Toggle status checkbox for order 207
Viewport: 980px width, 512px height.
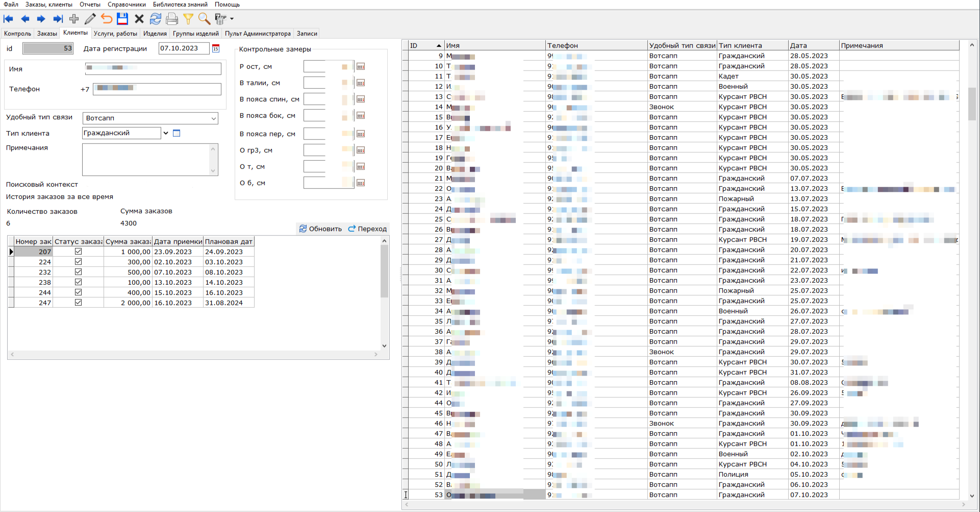tap(78, 252)
